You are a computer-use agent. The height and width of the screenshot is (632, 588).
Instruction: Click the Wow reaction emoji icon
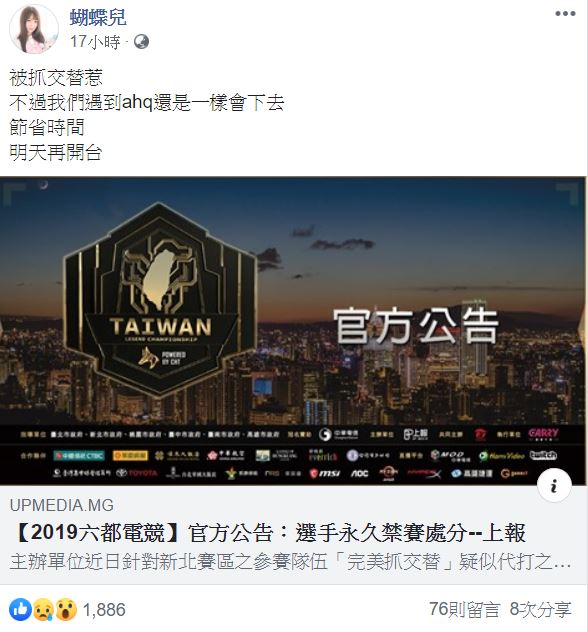tap(66, 609)
